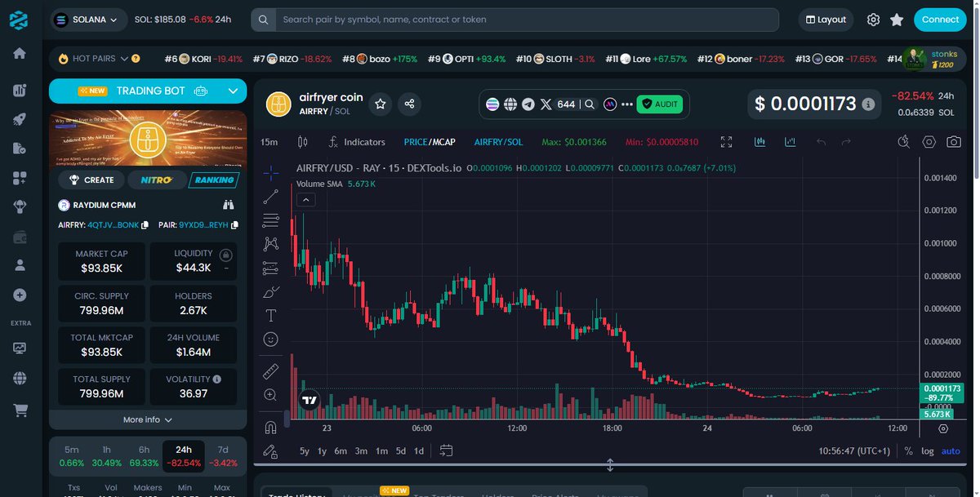Click the shopping cart sidebar icon
This screenshot has height=497, width=980.
20,410
